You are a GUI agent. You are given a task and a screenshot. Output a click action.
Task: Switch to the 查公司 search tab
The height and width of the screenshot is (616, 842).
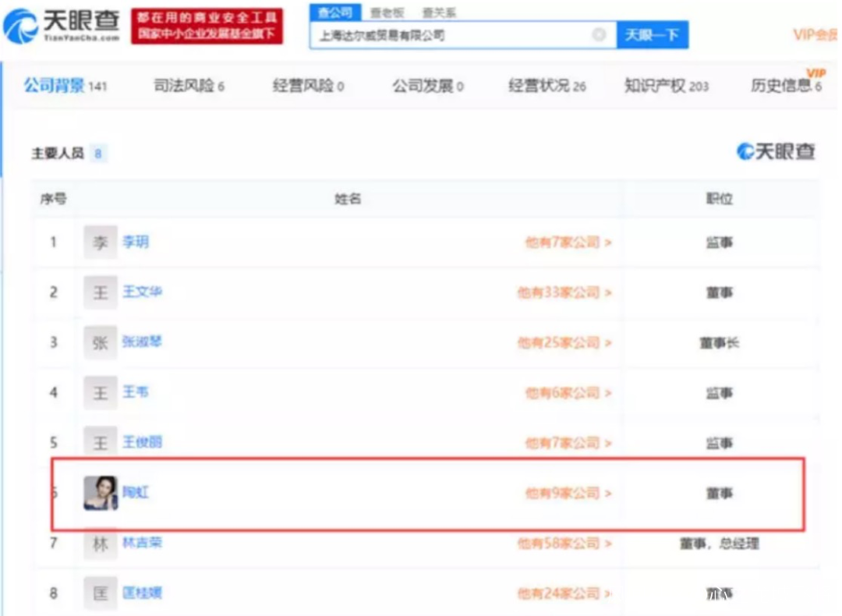point(335,12)
